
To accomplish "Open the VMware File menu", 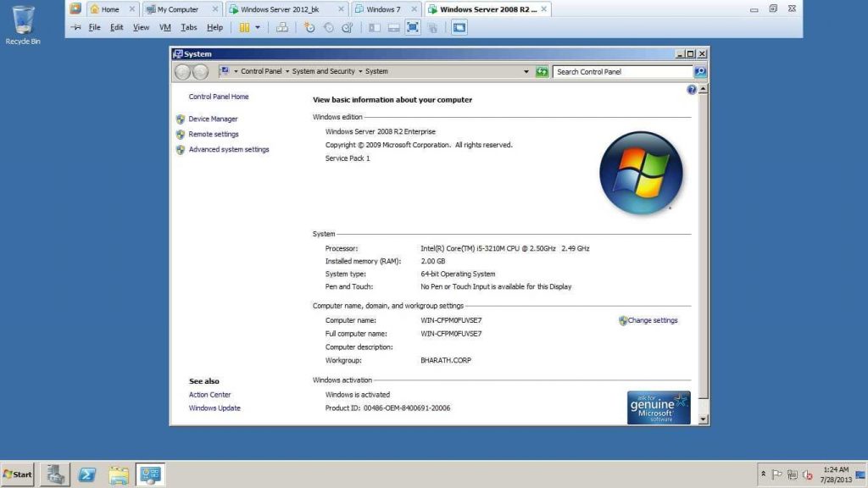I will [x=95, y=27].
